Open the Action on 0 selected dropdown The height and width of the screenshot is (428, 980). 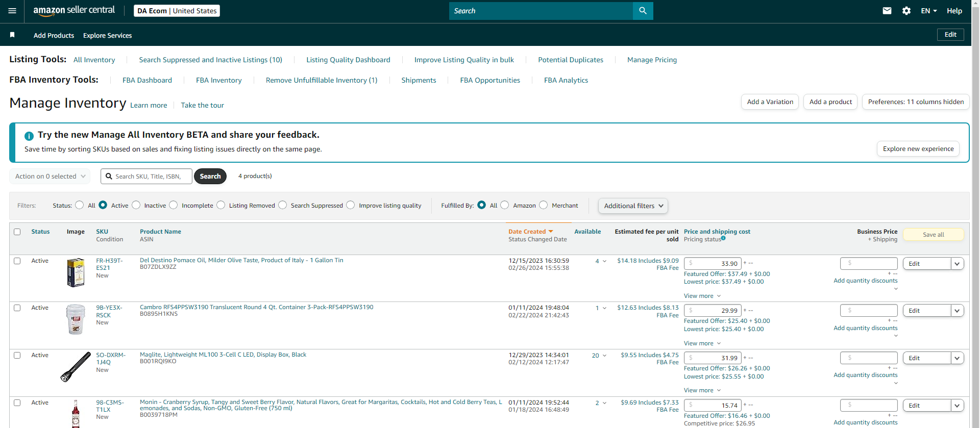click(50, 176)
